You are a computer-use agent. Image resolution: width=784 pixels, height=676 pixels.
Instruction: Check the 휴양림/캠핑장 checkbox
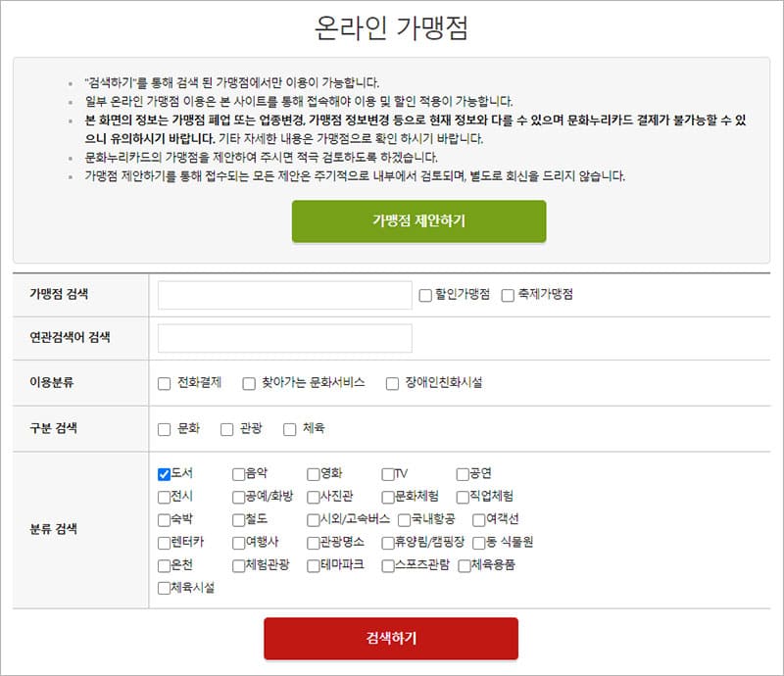click(388, 543)
